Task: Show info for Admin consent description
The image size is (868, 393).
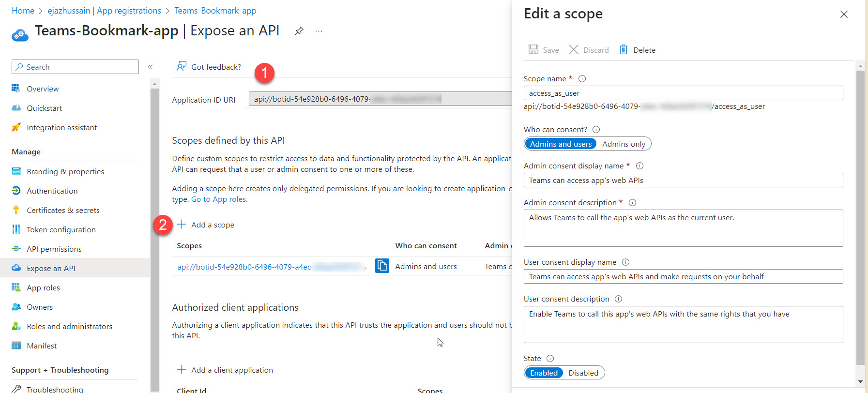Action: (632, 202)
